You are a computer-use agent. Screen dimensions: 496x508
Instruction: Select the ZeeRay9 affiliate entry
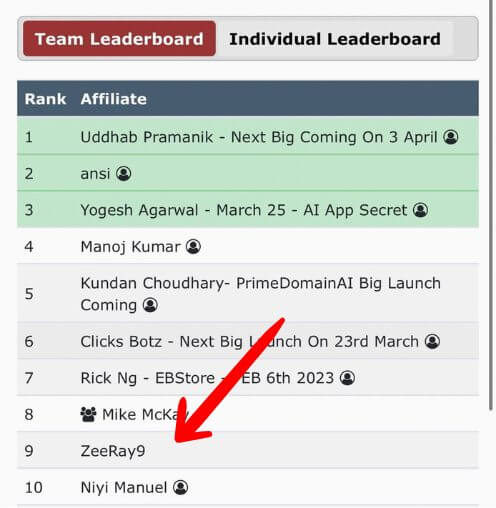pyautogui.click(x=113, y=451)
